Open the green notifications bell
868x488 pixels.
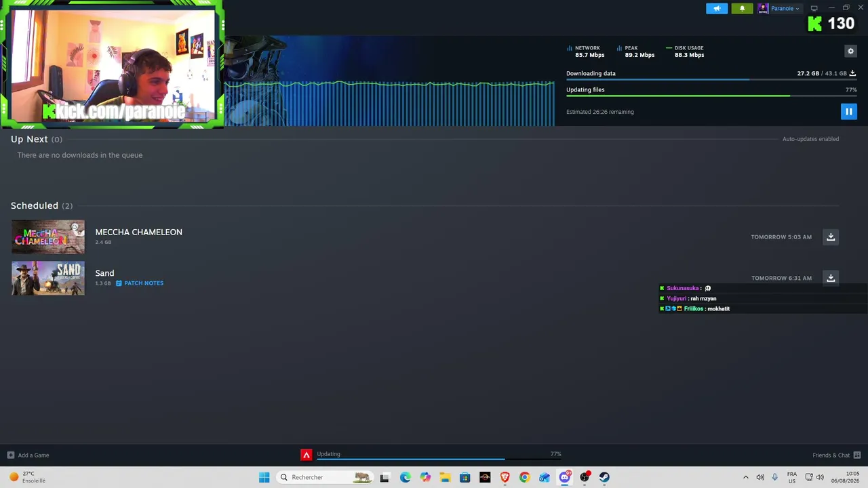[742, 9]
